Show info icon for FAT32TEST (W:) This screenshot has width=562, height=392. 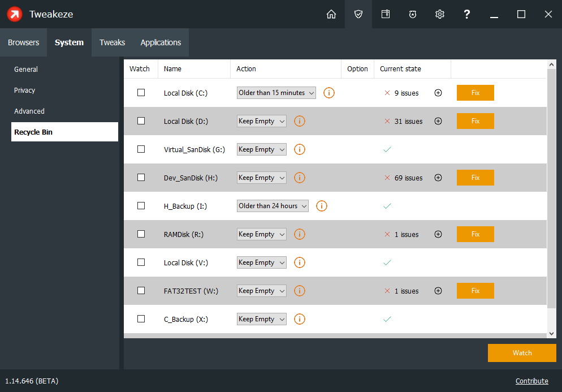click(x=299, y=291)
